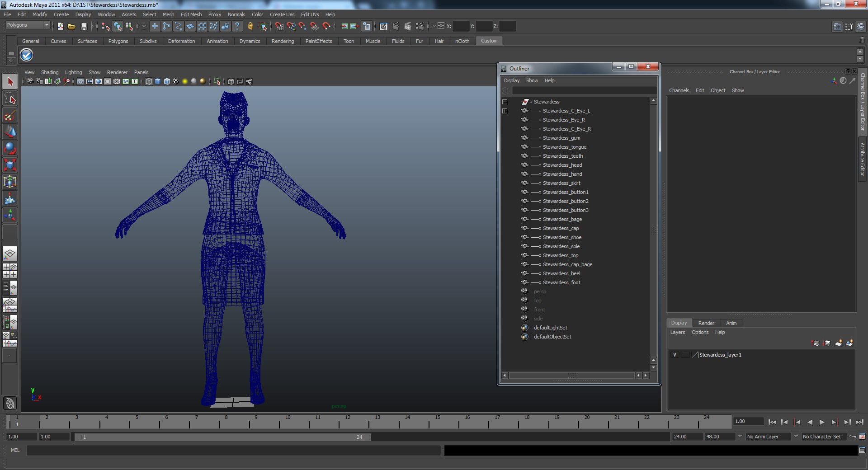
Task: Open the Outliner Display menu
Action: [512, 80]
